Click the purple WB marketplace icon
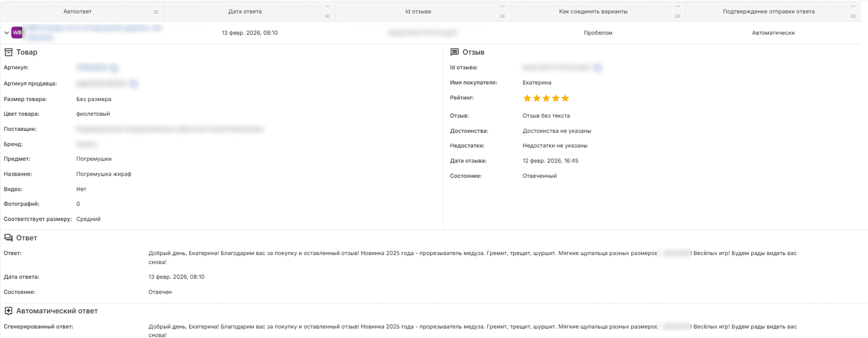868x338 pixels. click(17, 33)
